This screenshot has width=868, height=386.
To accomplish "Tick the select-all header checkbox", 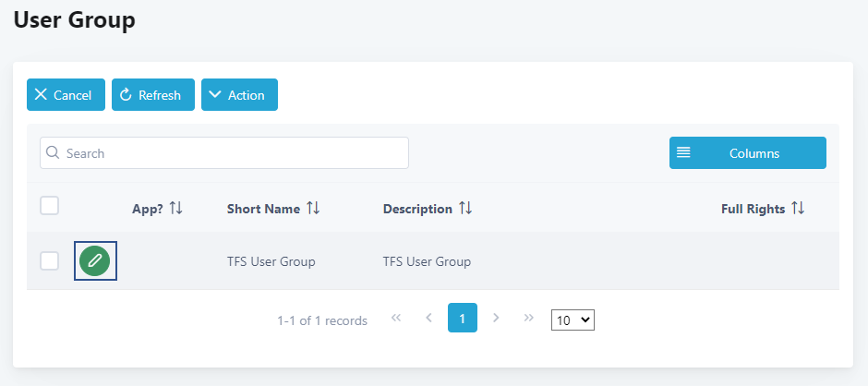I will click(x=50, y=206).
